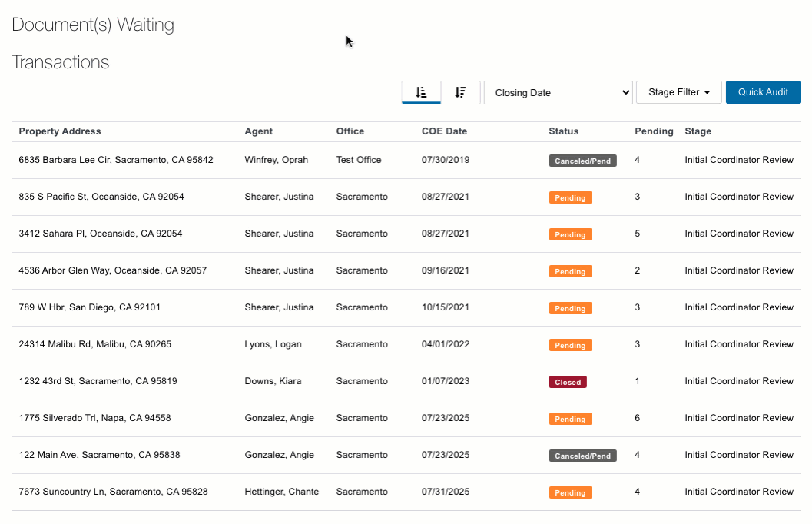Screen dimensions: 812x524
Task: Open 4536 Arbor Glen Way transaction
Action: 112,270
